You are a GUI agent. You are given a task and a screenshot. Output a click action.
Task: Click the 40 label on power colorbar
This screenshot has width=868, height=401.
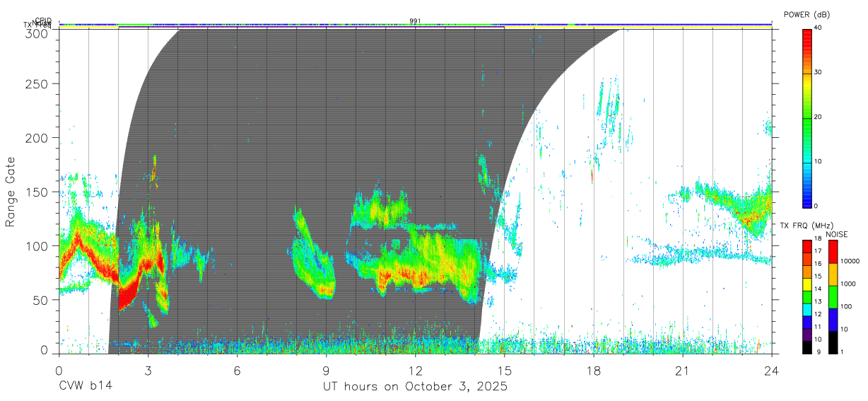[x=819, y=28]
